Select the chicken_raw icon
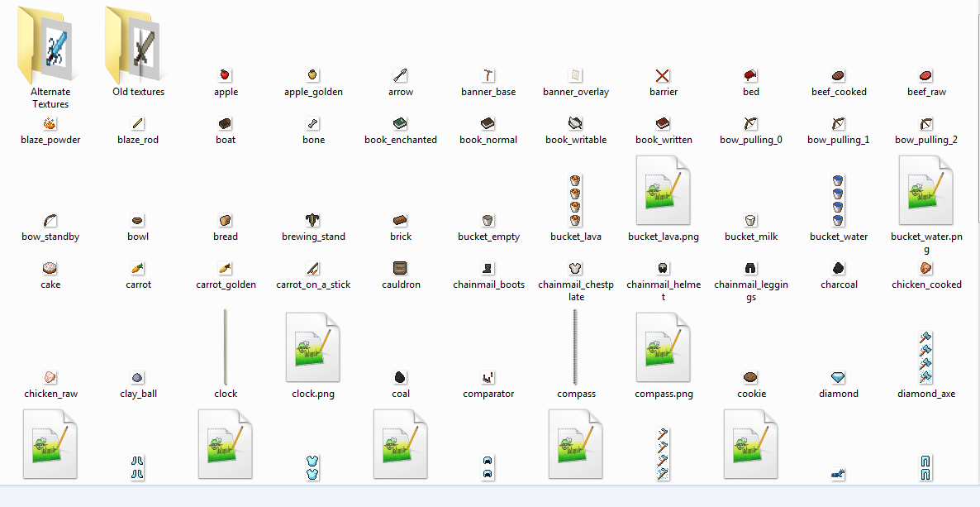 [x=50, y=377]
